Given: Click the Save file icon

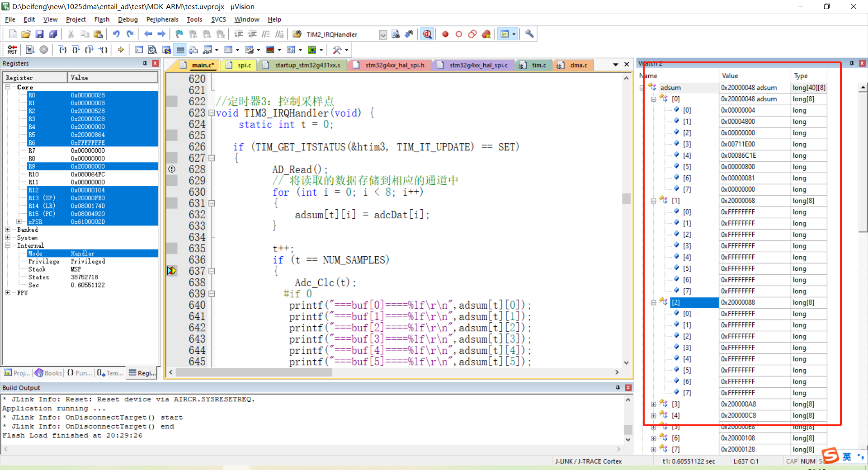Looking at the screenshot, I should [39, 34].
